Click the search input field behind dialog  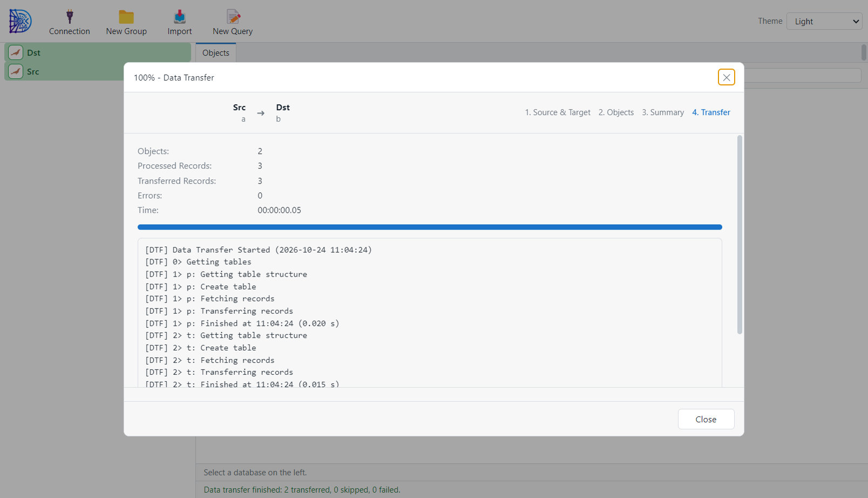click(802, 76)
